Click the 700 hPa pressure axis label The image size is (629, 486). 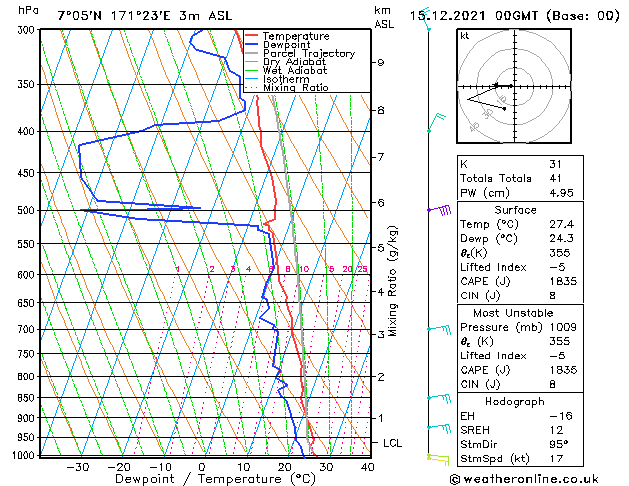click(x=28, y=330)
